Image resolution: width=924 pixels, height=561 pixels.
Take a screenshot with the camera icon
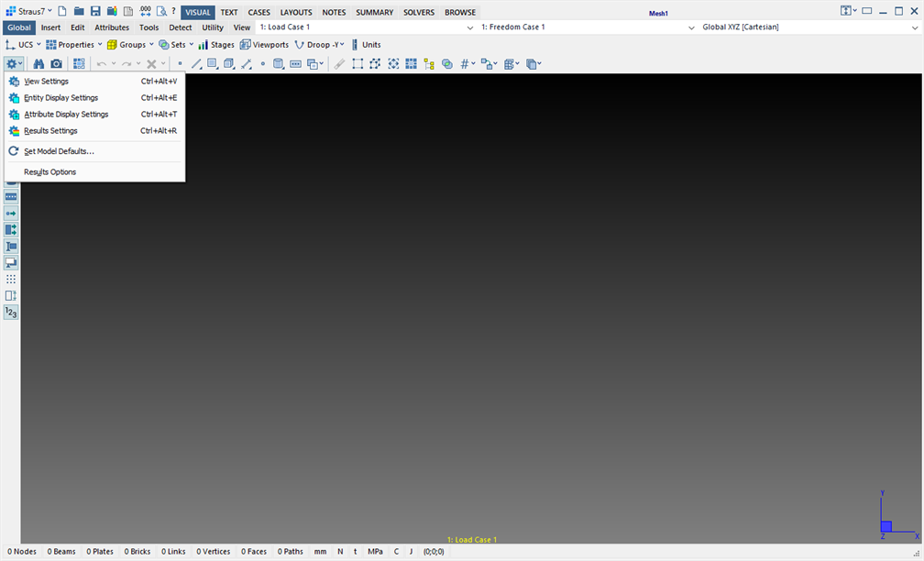click(56, 63)
